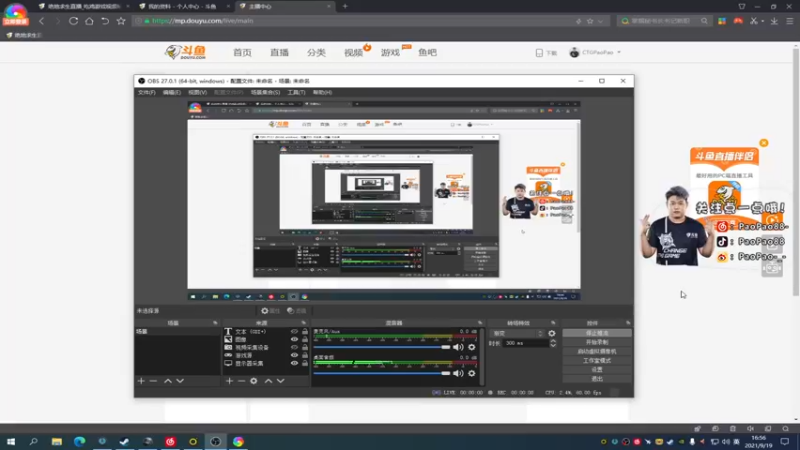Image resolution: width=800 pixels, height=450 pixels.
Task: Toggle lock on the 视频采集设备 source
Action: 305,347
